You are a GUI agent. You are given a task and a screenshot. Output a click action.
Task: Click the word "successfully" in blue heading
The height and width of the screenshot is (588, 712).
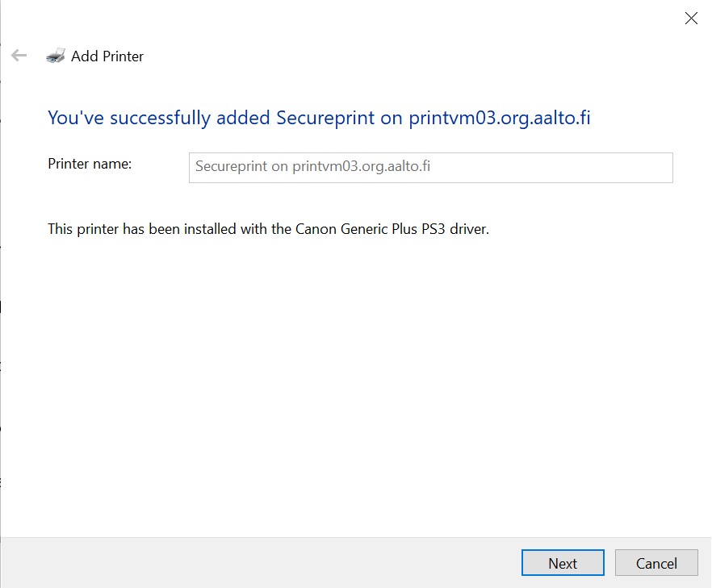coord(161,118)
